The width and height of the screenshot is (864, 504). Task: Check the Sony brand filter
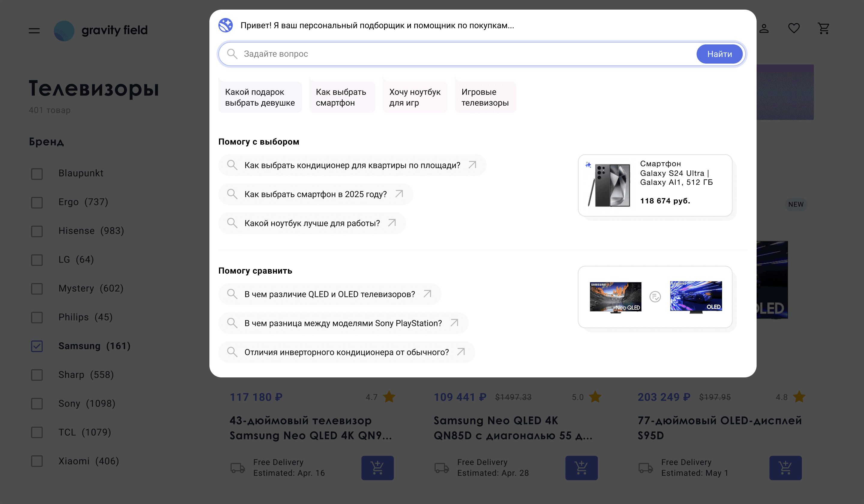[x=37, y=404]
